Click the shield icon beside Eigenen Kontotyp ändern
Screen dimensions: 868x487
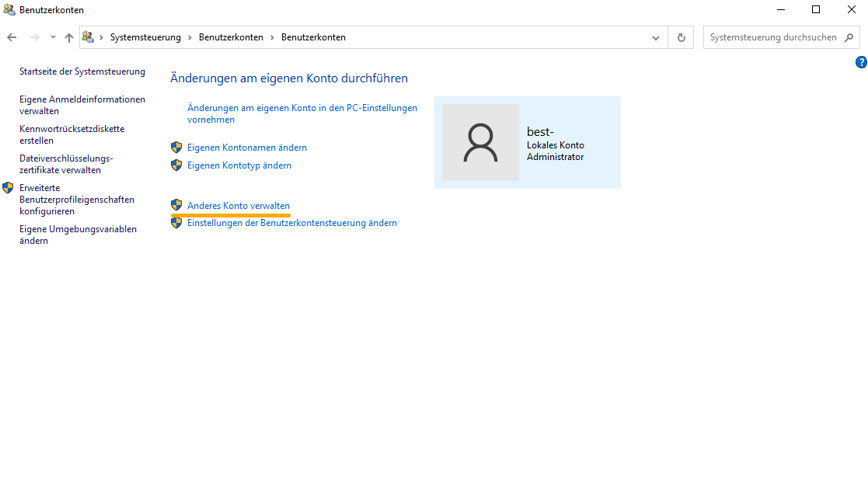pyautogui.click(x=176, y=165)
